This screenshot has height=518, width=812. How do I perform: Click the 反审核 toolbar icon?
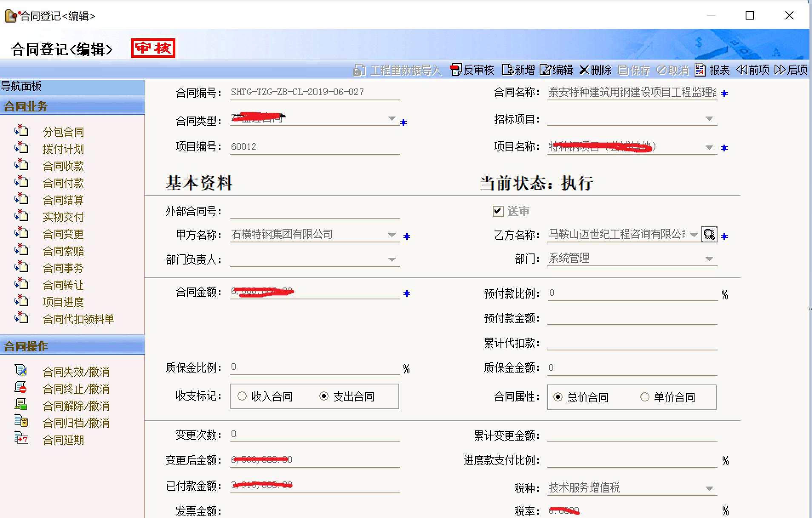[456, 70]
